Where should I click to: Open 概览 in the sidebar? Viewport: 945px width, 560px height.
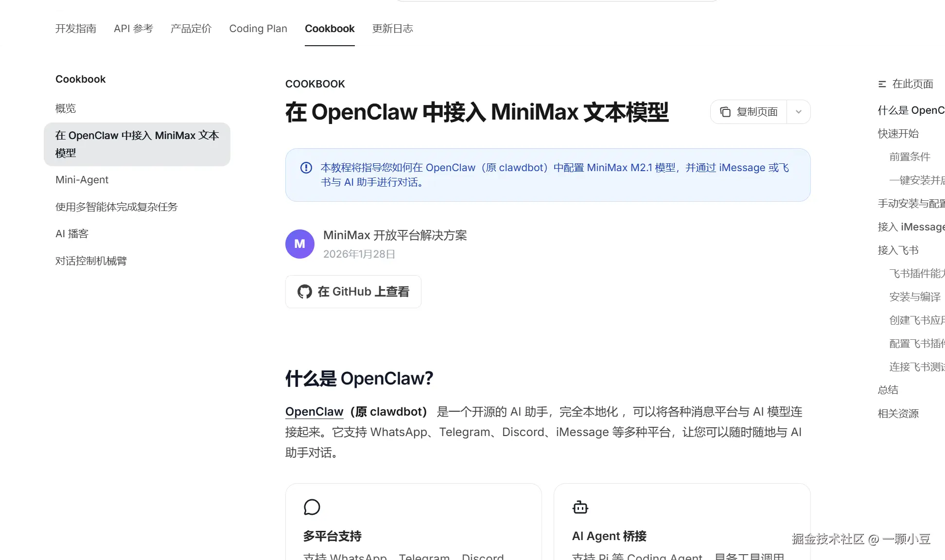(66, 108)
